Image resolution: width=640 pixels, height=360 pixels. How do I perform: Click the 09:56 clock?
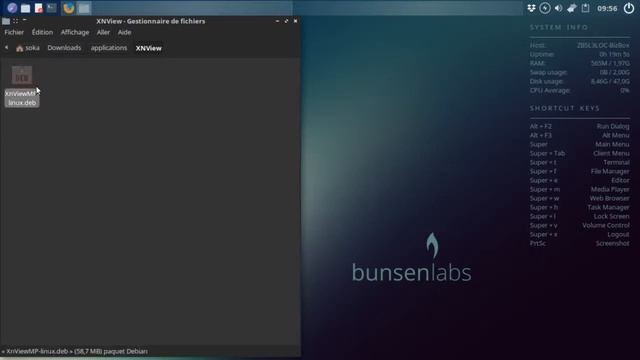click(607, 8)
